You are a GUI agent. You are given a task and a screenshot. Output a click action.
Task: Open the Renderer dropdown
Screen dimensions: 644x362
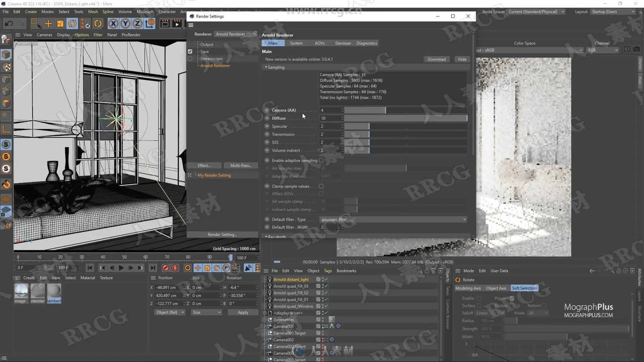click(236, 34)
